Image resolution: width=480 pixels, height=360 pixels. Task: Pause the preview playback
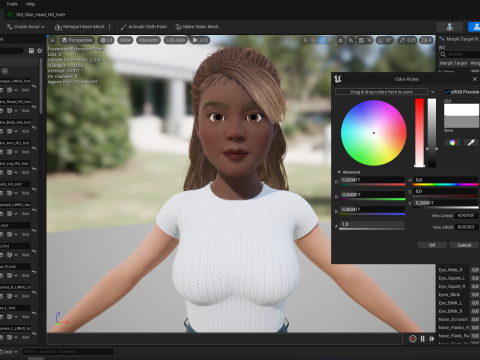coord(422,339)
